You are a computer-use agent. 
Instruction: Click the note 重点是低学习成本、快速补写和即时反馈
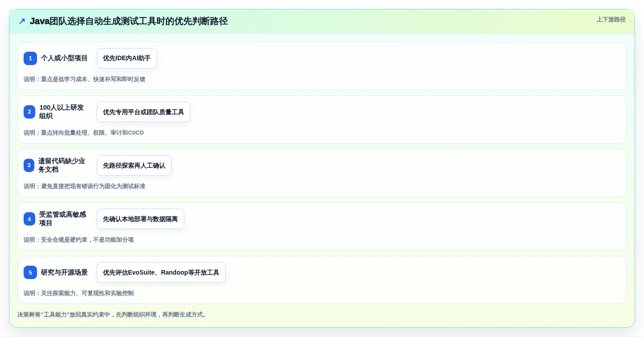click(x=93, y=79)
